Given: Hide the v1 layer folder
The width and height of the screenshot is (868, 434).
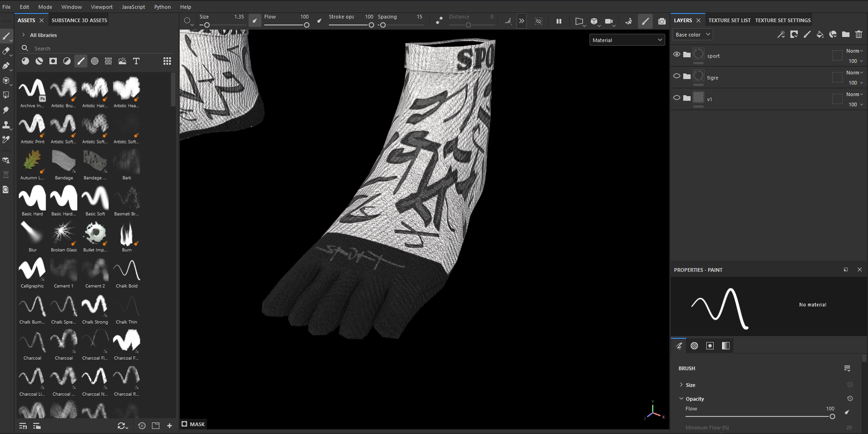Looking at the screenshot, I should pyautogui.click(x=677, y=98).
